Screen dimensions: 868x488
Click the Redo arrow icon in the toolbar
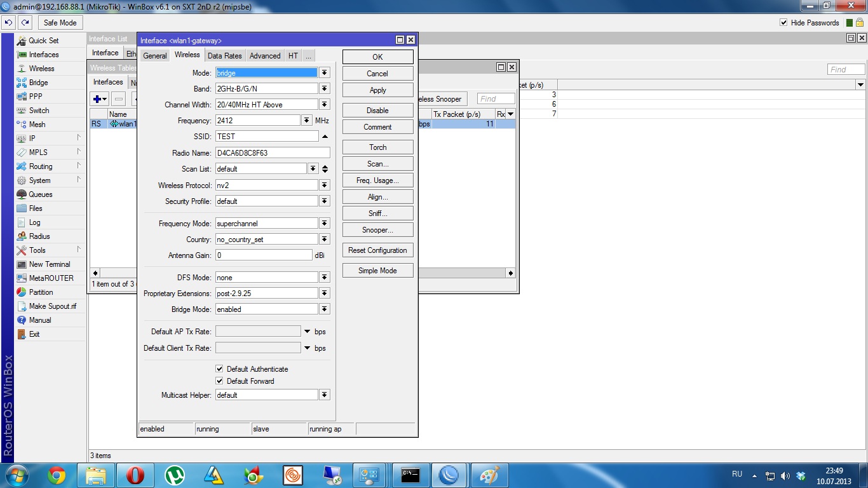pos(25,23)
